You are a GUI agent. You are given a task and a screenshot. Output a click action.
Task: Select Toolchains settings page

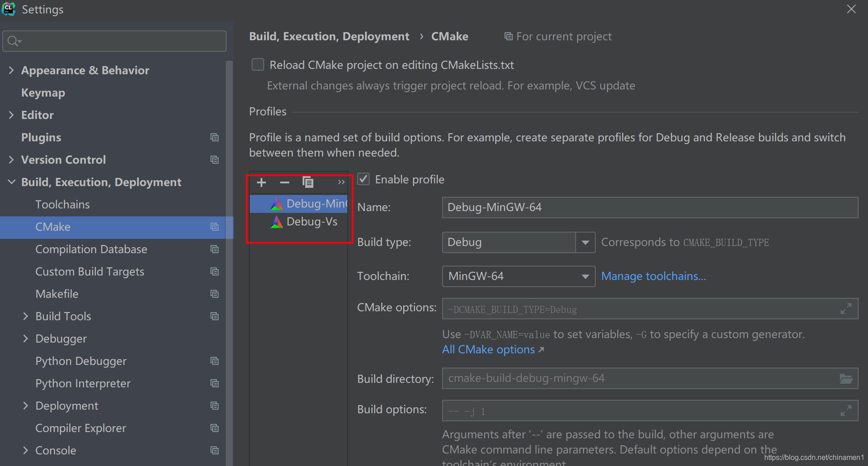point(63,204)
